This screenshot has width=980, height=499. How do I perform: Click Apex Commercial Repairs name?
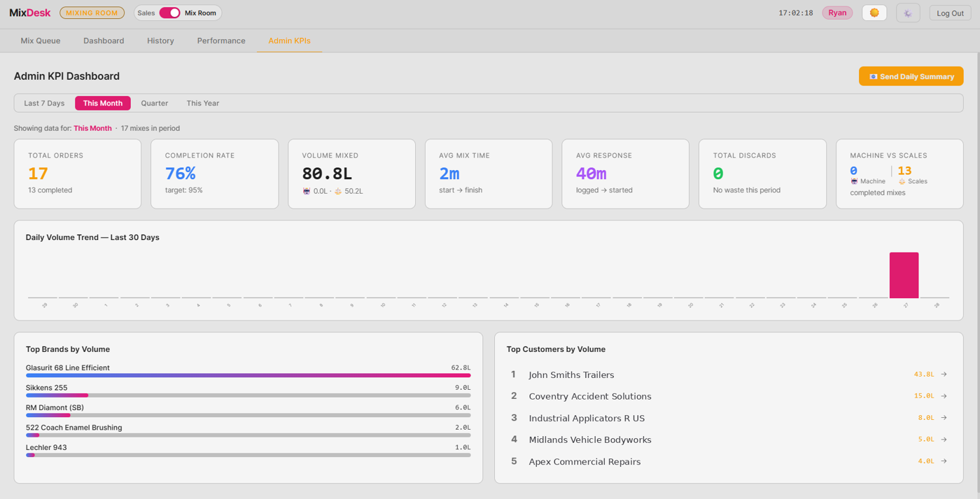click(584, 462)
